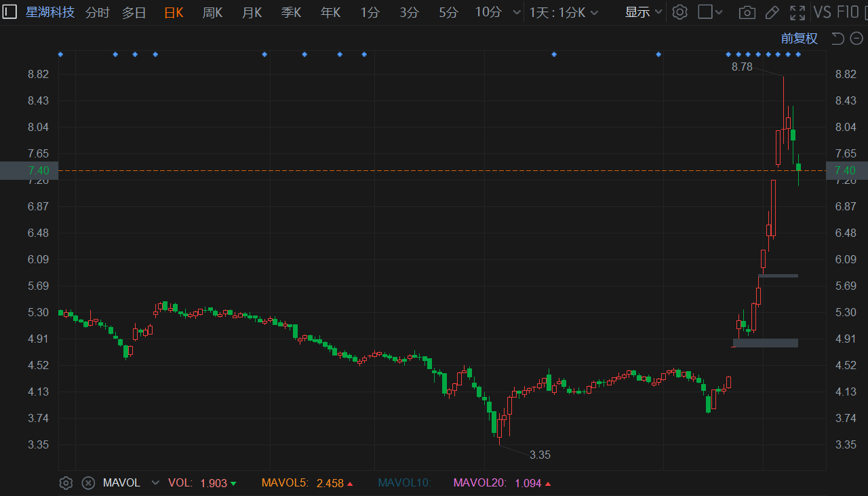Image resolution: width=868 pixels, height=496 pixels.
Task: Open F10 company information
Action: [848, 12]
